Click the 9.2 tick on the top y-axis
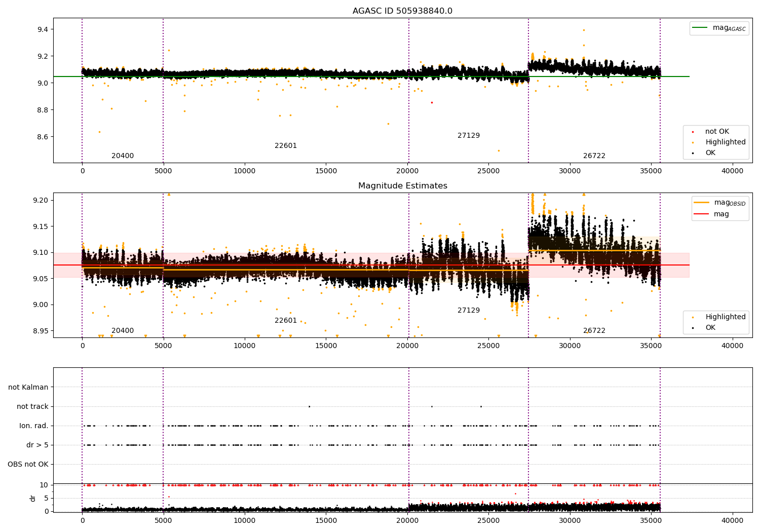The image size is (760, 532). click(43, 56)
